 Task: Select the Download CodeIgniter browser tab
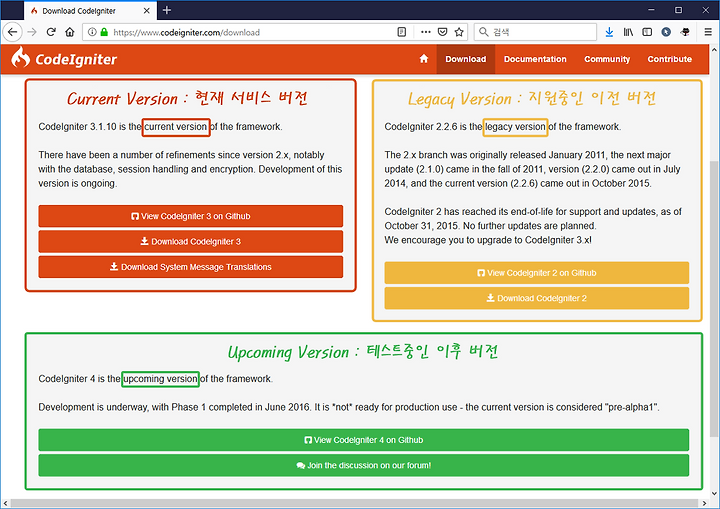click(x=90, y=11)
